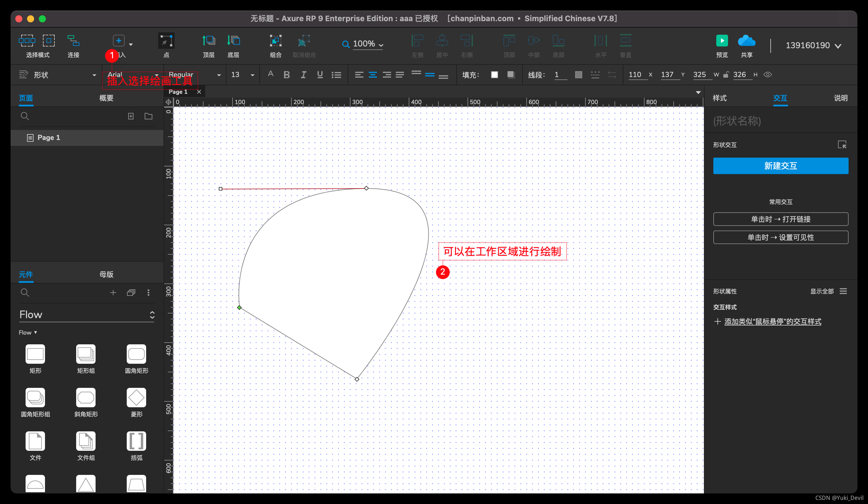Bring shape to top layer
Image resolution: width=868 pixels, height=504 pixels.
coord(208,41)
